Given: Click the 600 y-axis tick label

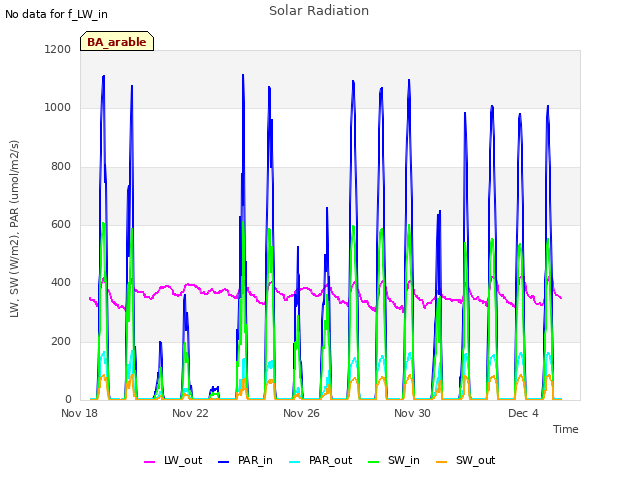Looking at the screenshot, I should point(61,224).
